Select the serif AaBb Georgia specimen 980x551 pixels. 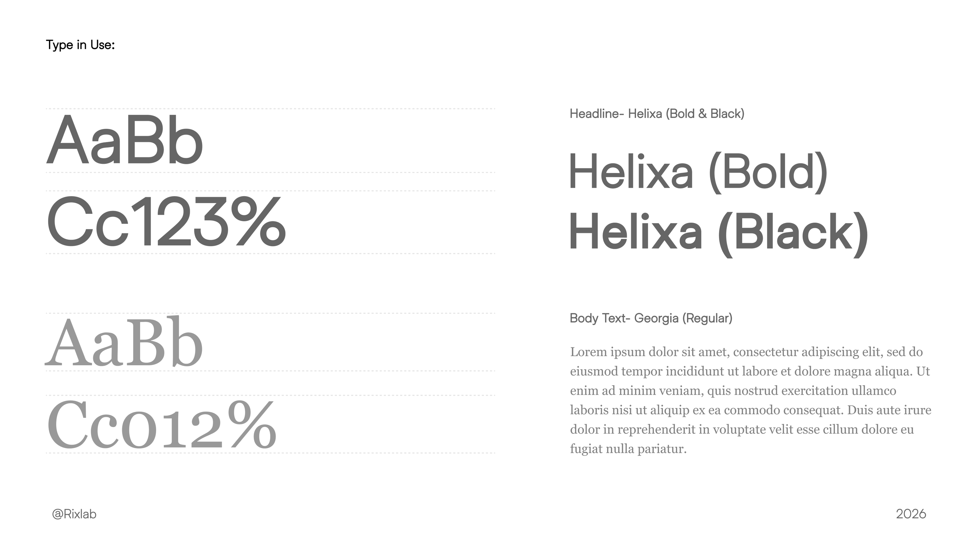click(x=124, y=341)
